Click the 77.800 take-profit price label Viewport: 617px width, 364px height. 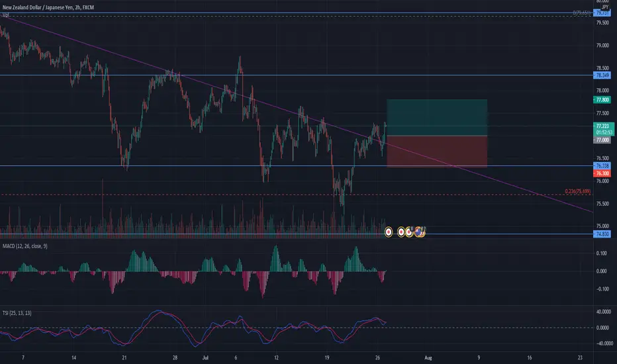tap(602, 100)
